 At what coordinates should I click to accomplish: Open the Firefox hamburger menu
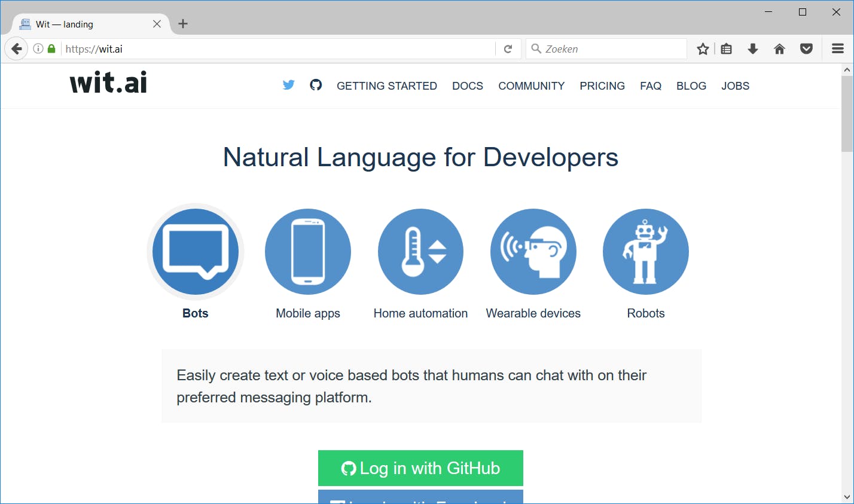click(838, 49)
